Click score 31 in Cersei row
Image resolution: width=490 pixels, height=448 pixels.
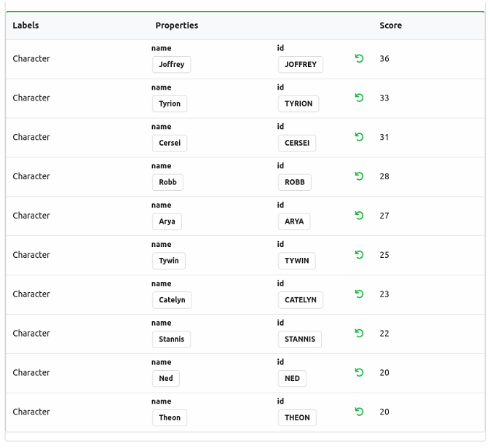click(384, 137)
